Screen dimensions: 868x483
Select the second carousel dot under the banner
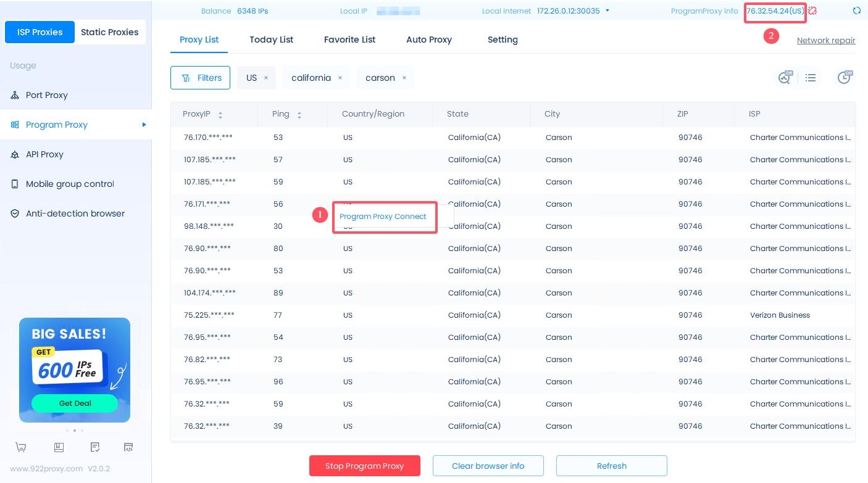point(75,431)
